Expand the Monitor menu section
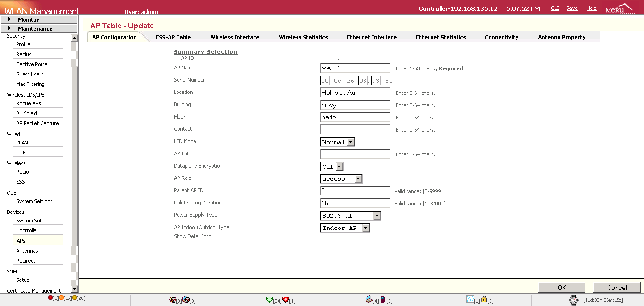644x306 pixels. click(39, 20)
